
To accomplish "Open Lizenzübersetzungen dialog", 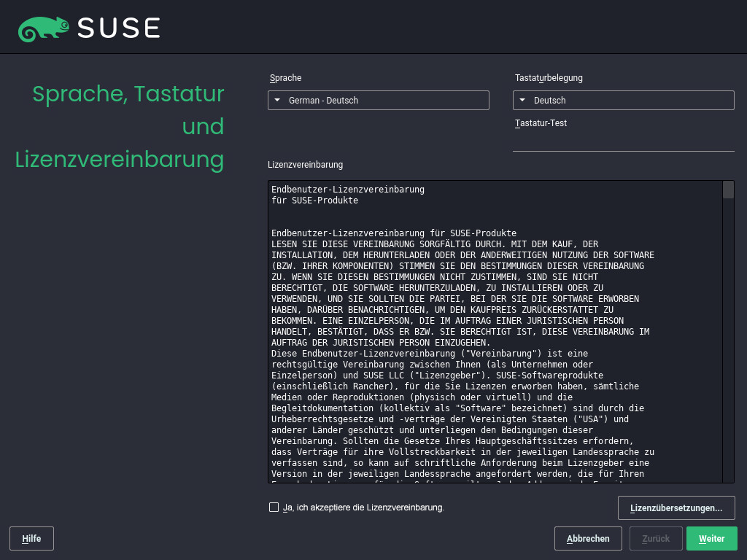I will (676, 507).
